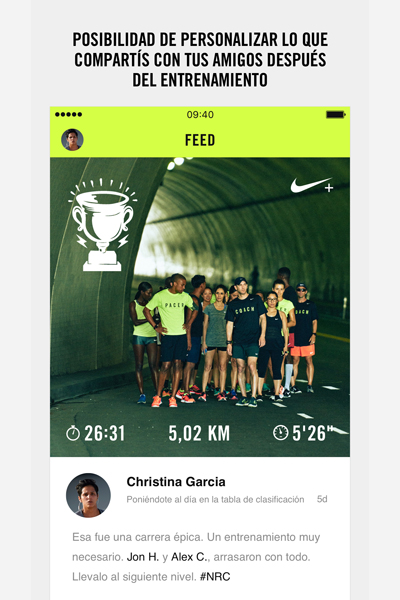Open the runners group photo

pyautogui.click(x=200, y=307)
